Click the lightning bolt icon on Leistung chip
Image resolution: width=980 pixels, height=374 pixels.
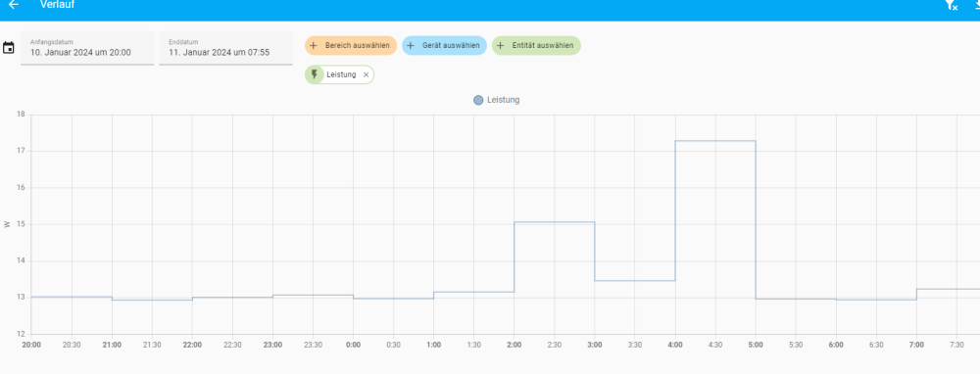(315, 75)
